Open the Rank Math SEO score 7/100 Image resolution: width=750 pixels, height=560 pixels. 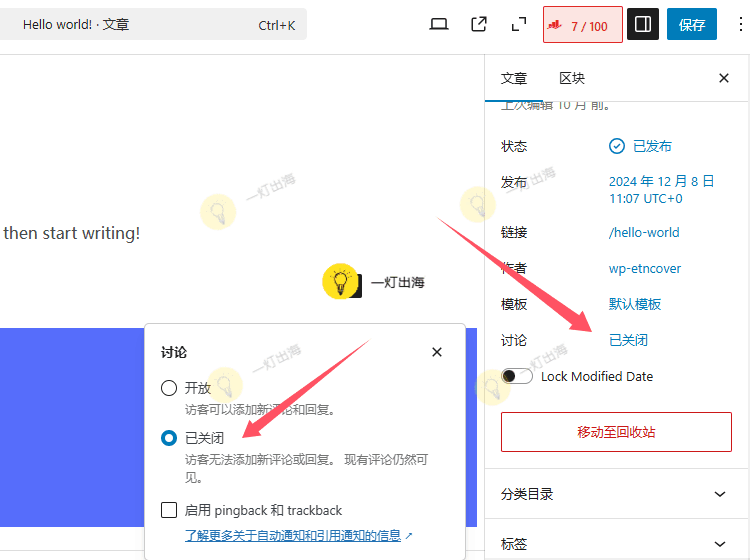(582, 26)
